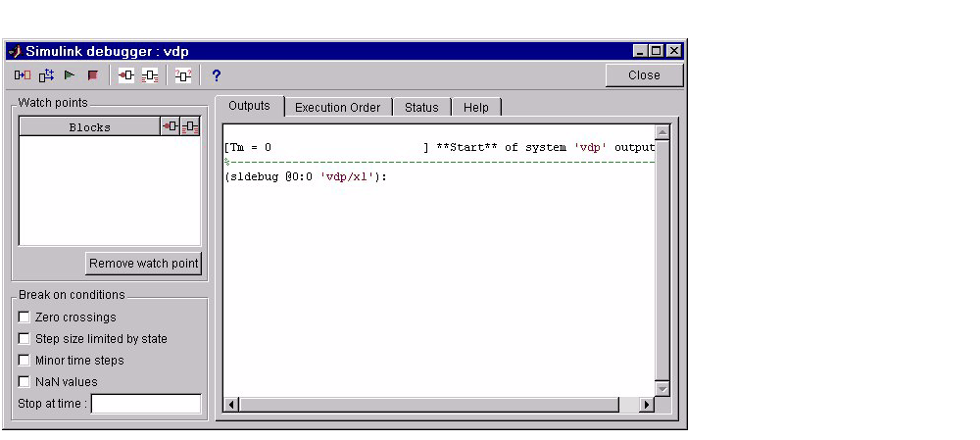Viewport: 980px width, 440px height.
Task: Click output pane scroll down arrow
Action: click(x=661, y=389)
